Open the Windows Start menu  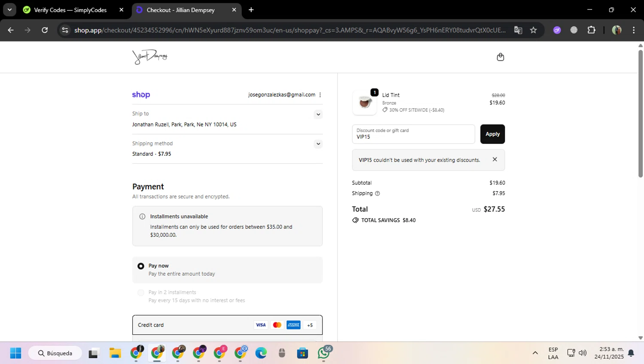(15, 353)
